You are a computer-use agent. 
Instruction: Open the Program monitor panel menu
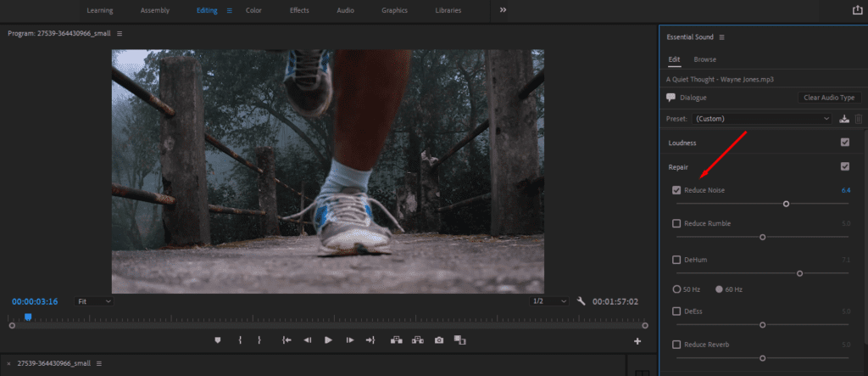(120, 33)
